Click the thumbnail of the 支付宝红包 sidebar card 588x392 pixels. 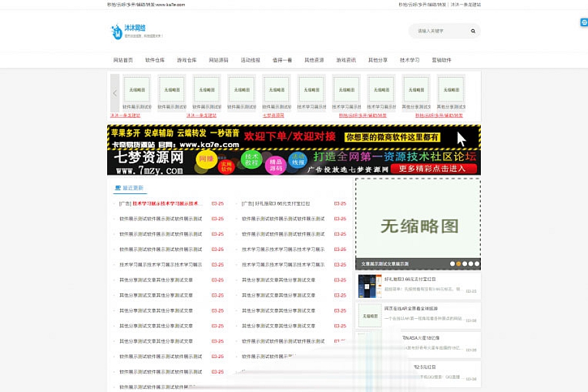click(x=370, y=286)
